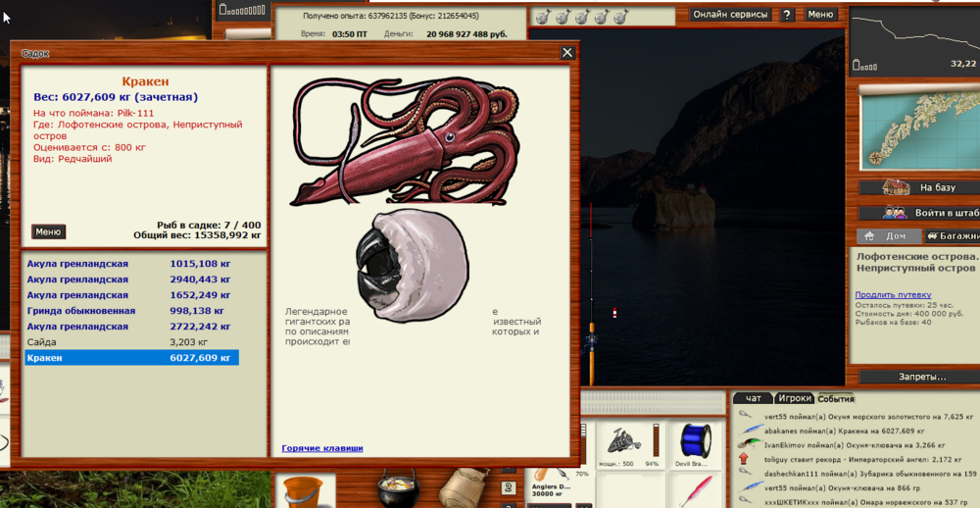This screenshot has width=980, height=508.
Task: Switch to tackle set number 2
Action: (x=509, y=488)
